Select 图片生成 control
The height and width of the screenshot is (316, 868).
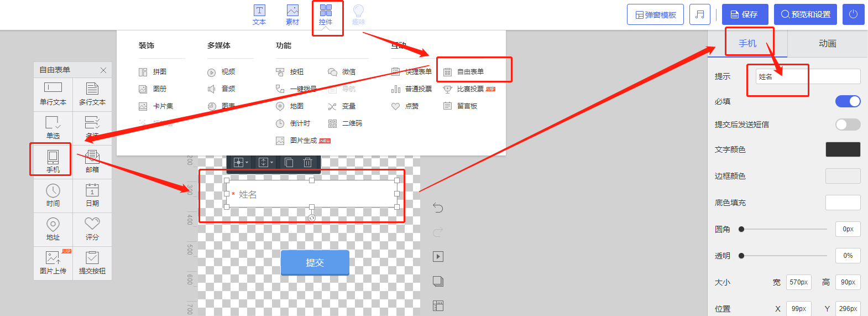click(x=303, y=141)
